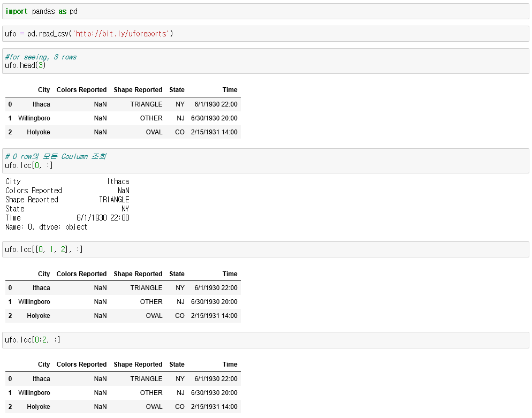The image size is (532, 418).
Task: Click 'TRIANGLE' cell in head(3) output table
Action: (146, 104)
